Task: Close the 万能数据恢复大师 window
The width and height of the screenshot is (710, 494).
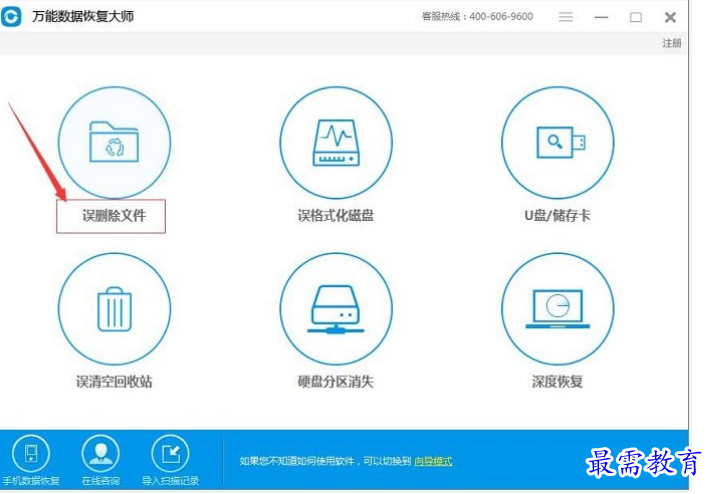Action: tap(670, 18)
